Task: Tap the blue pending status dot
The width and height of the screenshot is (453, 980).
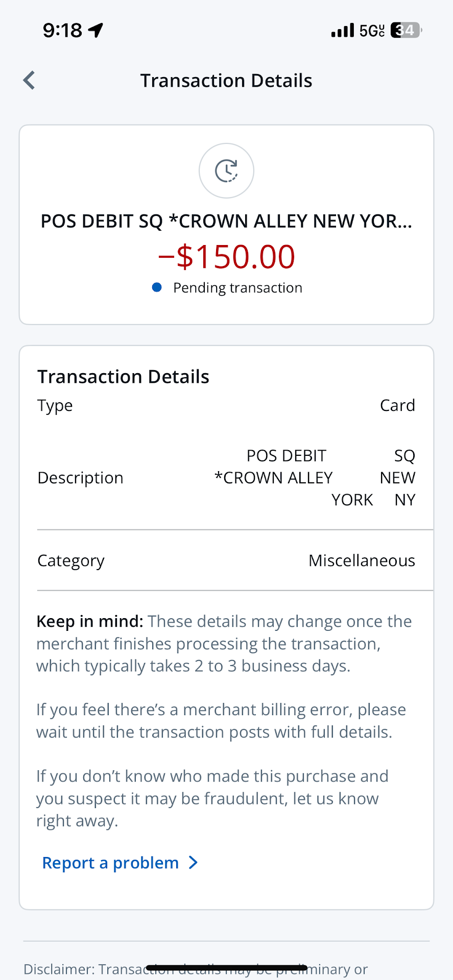Action: point(157,288)
